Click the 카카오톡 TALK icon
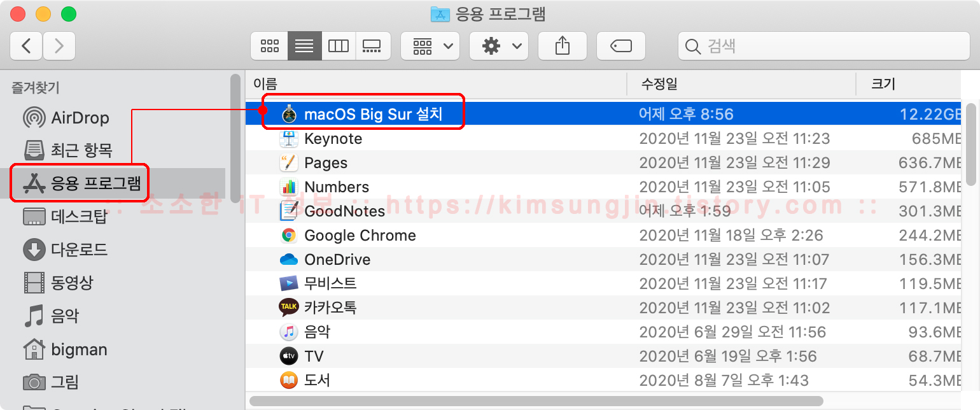The width and height of the screenshot is (980, 410). point(289,308)
